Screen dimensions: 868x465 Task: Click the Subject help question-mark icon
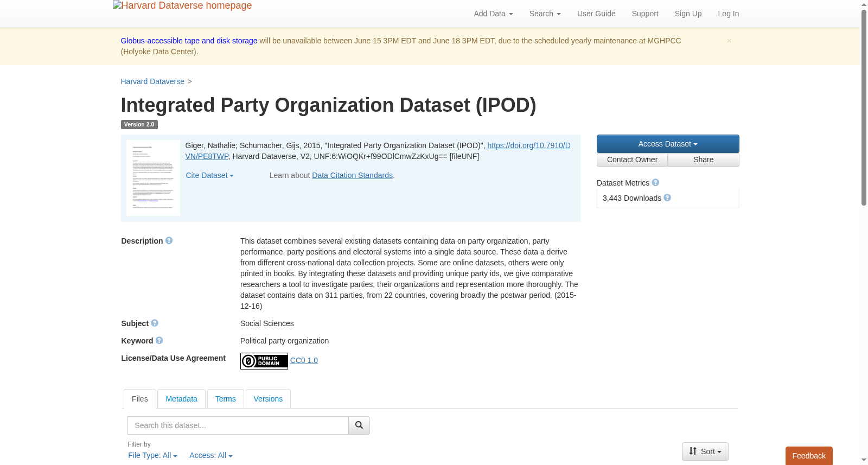(x=155, y=323)
